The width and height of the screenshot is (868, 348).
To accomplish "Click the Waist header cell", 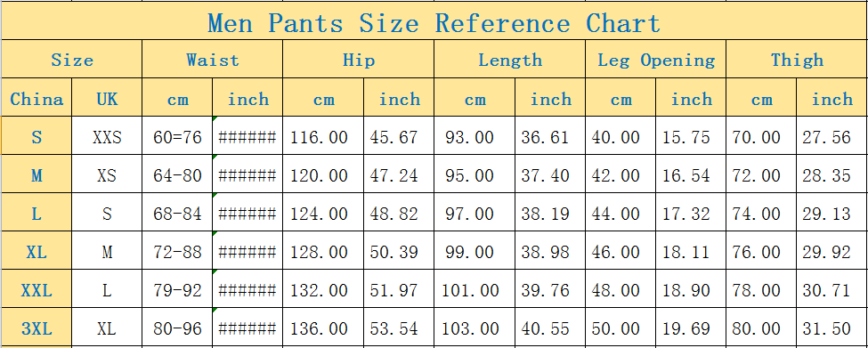I will click(213, 59).
